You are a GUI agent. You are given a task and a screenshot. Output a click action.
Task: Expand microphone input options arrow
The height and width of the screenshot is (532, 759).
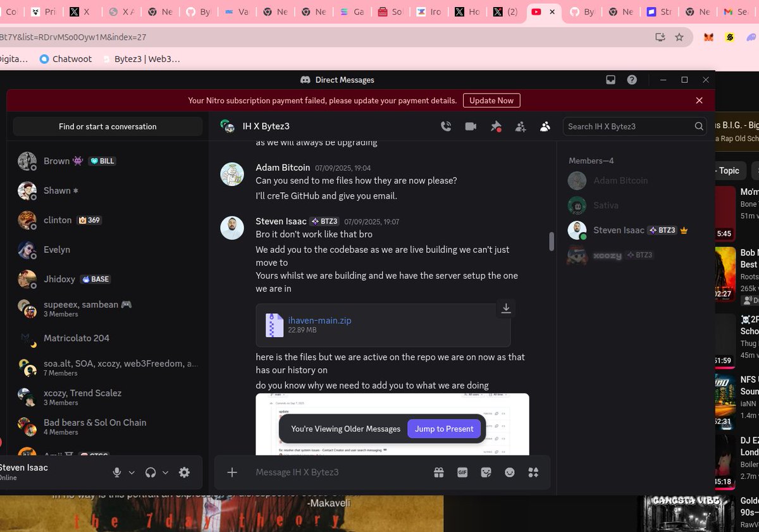132,473
